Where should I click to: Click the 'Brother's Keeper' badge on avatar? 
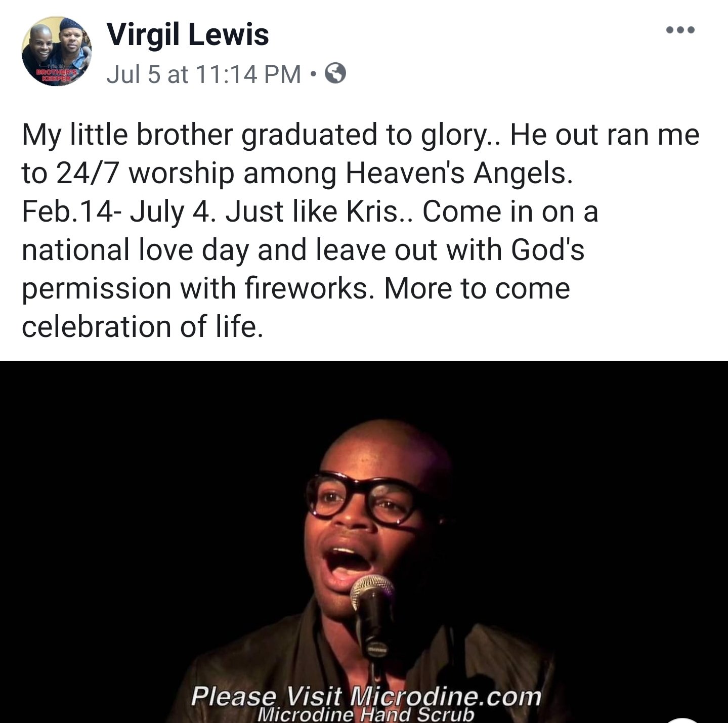point(57,76)
